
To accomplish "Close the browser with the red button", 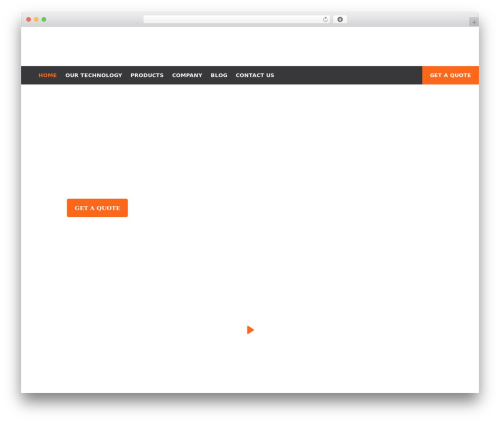I will tap(29, 20).
